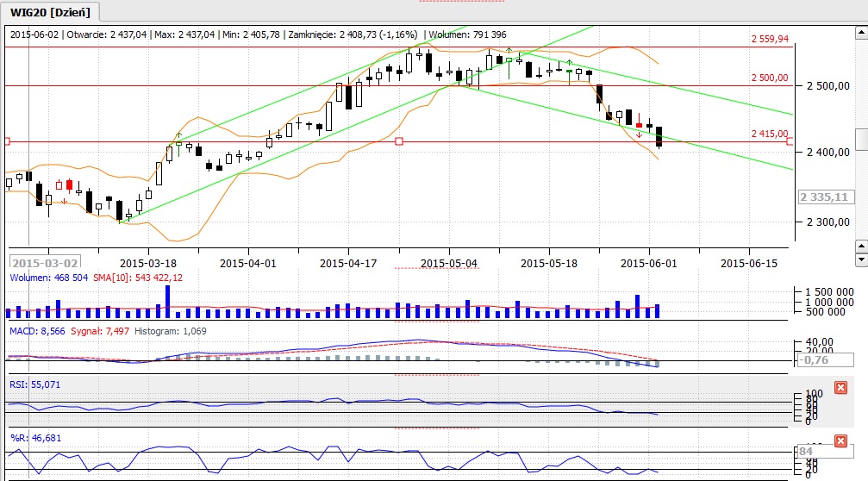Click the right end handle of the 2 415 line

[790, 141]
